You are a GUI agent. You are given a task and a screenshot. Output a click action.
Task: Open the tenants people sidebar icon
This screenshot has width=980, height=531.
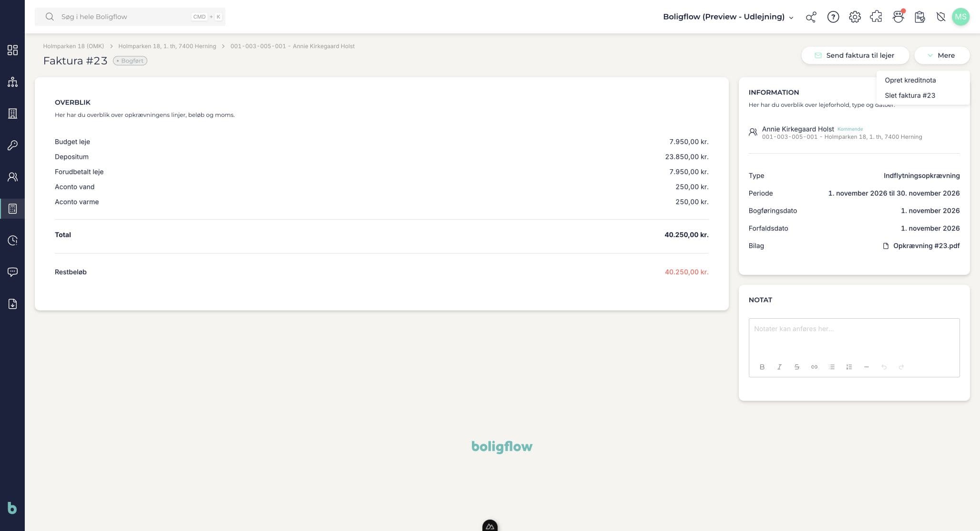pyautogui.click(x=13, y=177)
